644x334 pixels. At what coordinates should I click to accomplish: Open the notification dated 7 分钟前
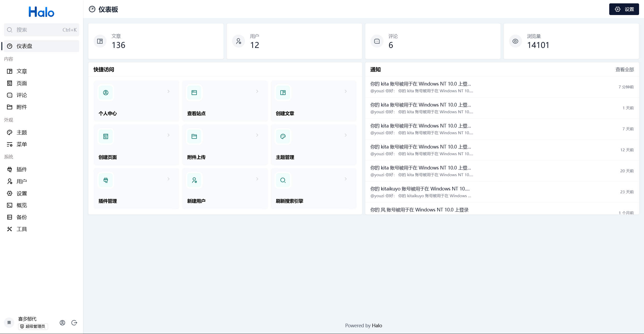click(502, 87)
